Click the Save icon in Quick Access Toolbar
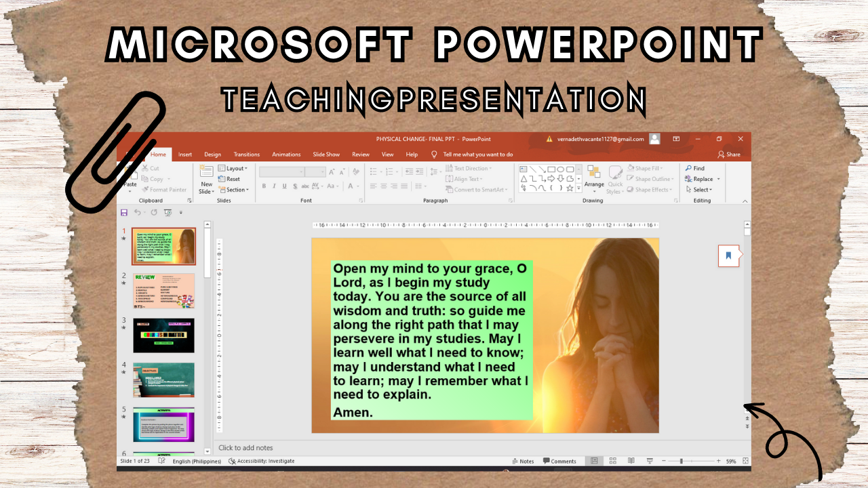Screen dimensions: 868x488 coord(124,213)
